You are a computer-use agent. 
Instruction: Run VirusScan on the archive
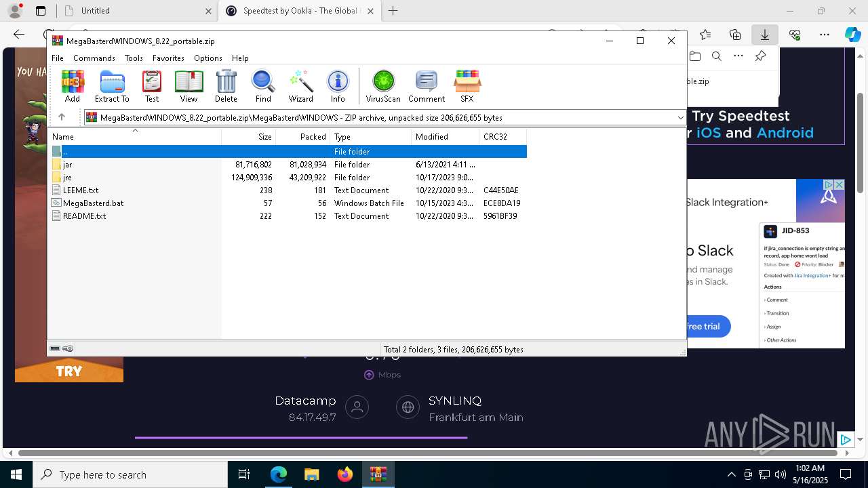coord(383,86)
